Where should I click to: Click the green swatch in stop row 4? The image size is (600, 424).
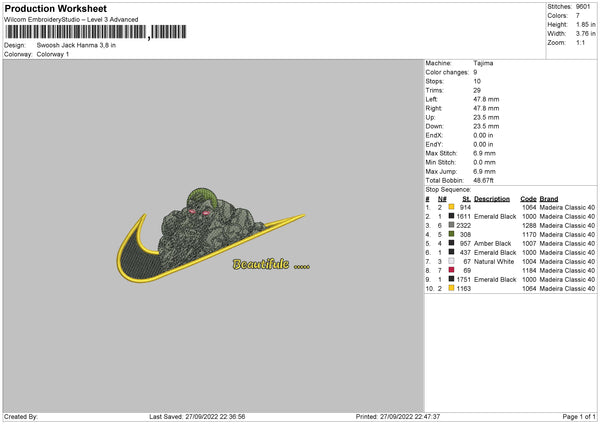(452, 234)
